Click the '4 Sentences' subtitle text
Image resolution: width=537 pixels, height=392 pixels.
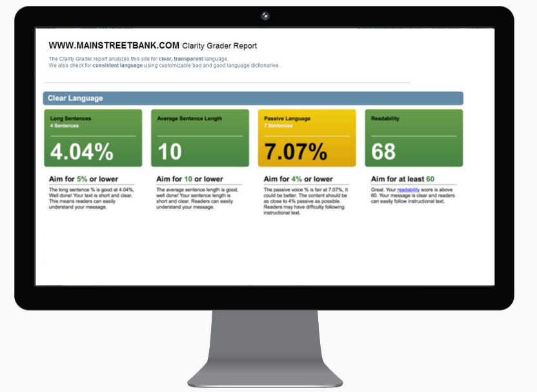point(65,126)
